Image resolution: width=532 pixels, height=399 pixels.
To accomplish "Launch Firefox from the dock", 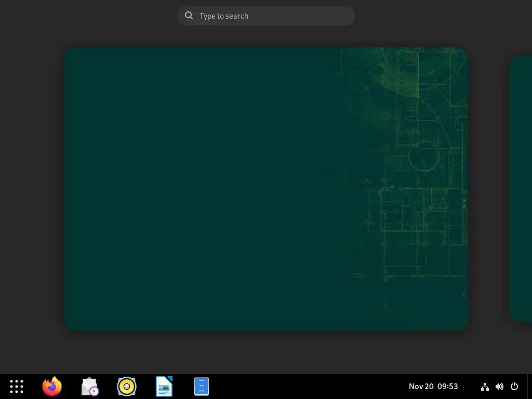I will tap(52, 387).
